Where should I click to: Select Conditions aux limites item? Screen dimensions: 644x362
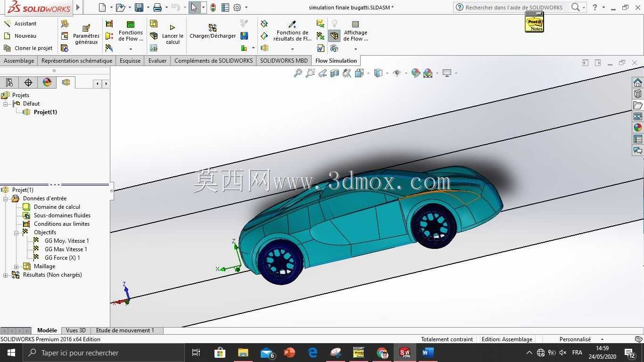click(62, 224)
